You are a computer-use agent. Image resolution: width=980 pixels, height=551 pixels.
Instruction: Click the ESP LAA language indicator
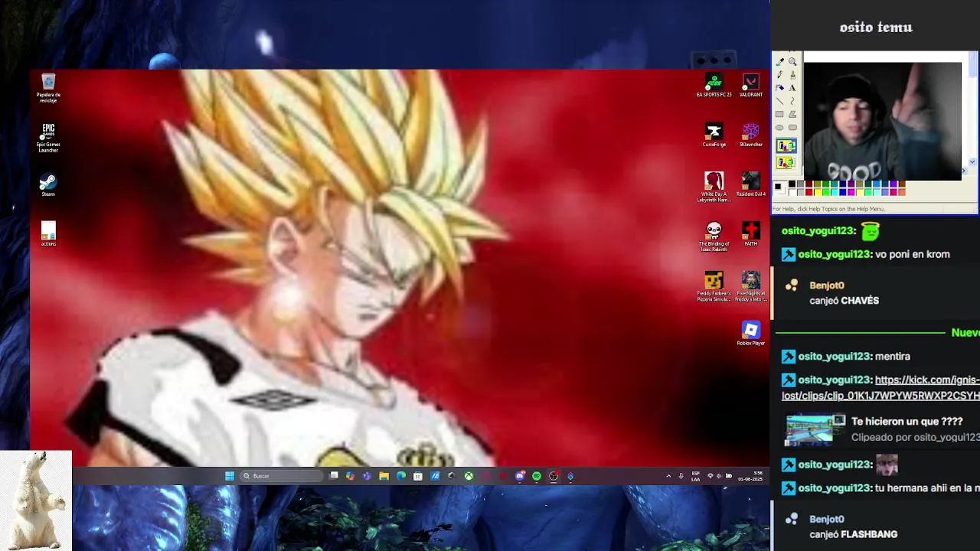tap(695, 476)
